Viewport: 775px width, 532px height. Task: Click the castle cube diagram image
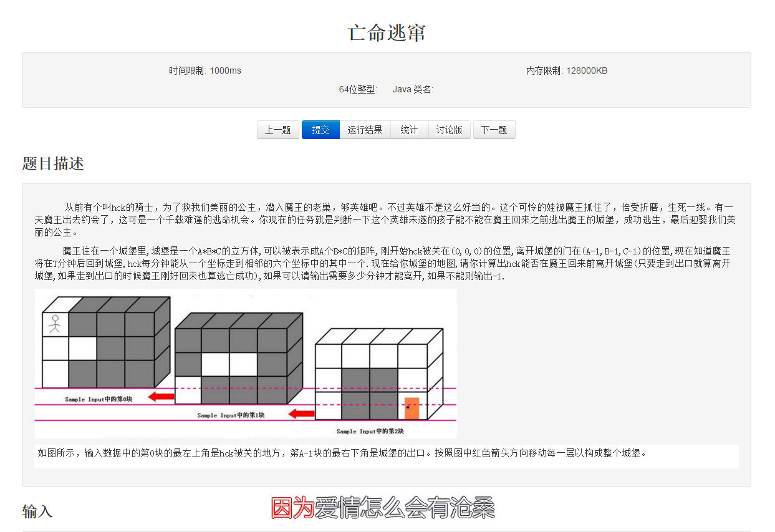tap(246, 363)
